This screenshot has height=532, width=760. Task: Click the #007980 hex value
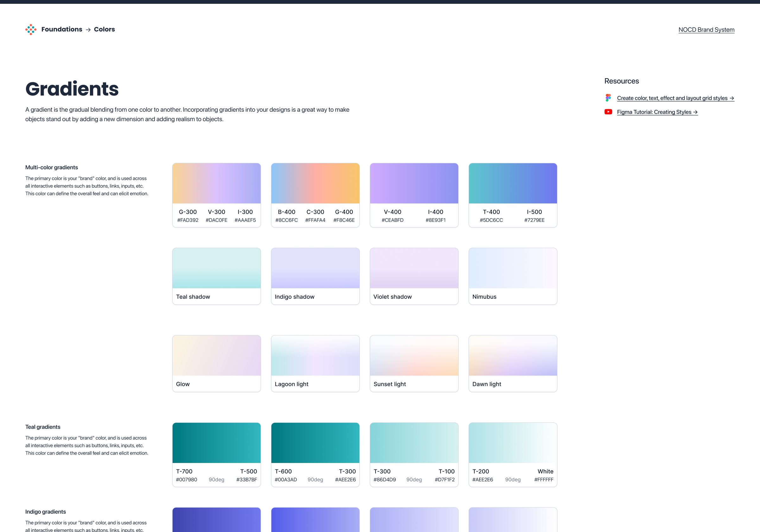point(187,479)
